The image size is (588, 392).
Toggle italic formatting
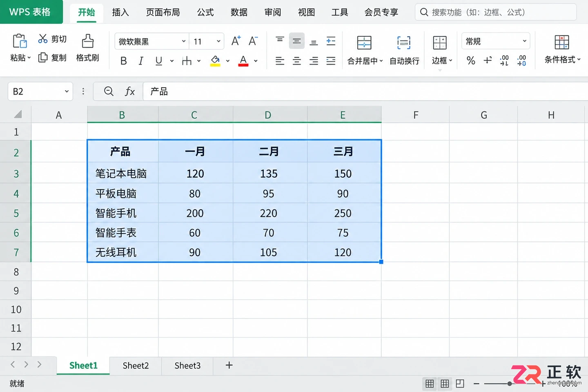(141, 61)
